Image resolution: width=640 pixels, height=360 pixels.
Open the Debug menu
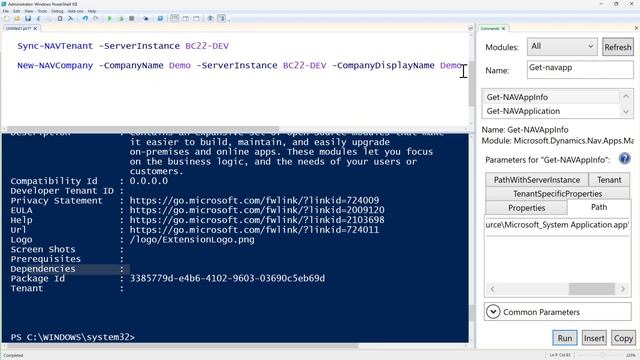click(x=57, y=11)
